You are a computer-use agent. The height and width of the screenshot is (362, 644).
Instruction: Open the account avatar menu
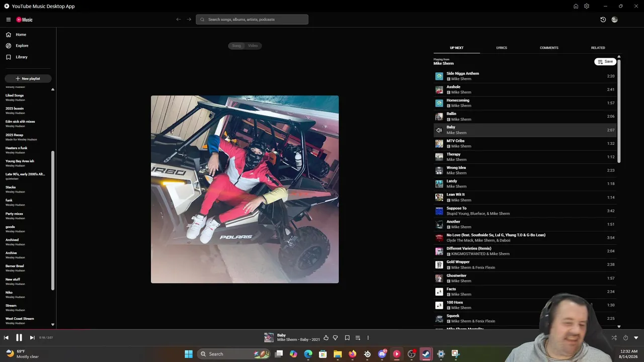tap(614, 20)
